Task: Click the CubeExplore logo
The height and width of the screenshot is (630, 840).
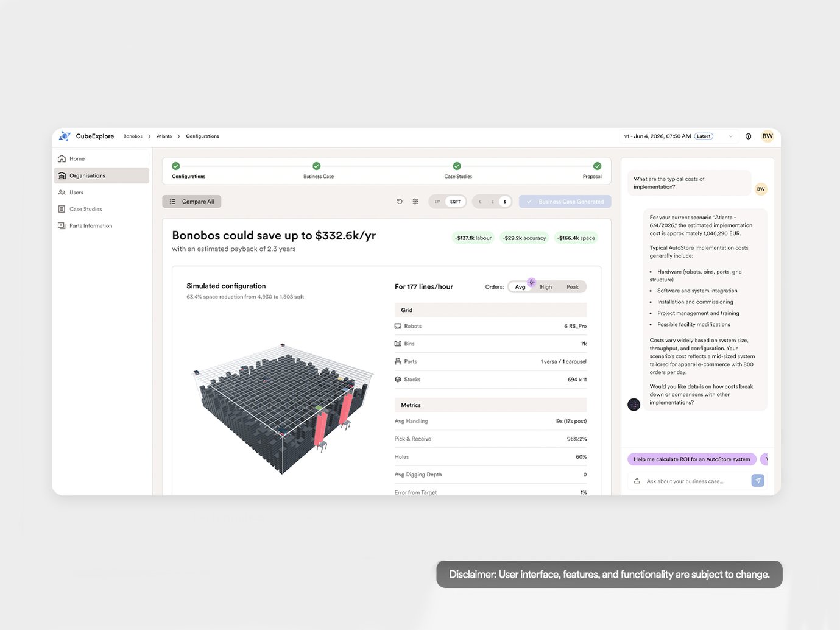Action: pyautogui.click(x=86, y=136)
